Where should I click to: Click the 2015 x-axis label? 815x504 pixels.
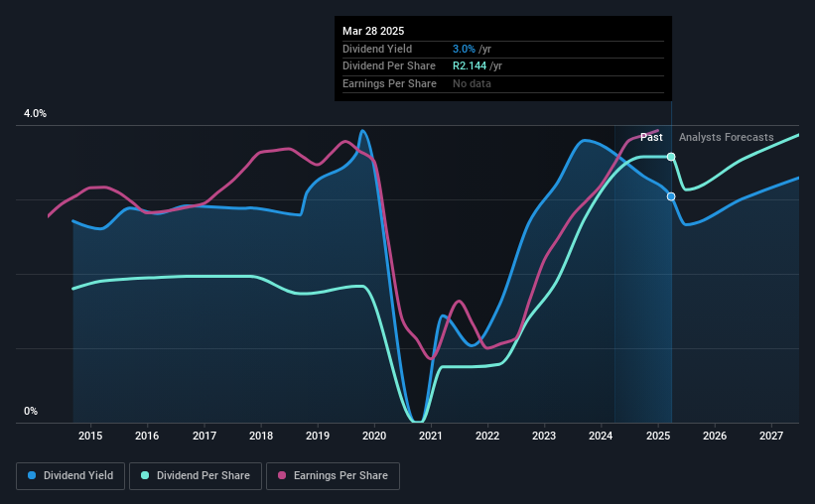pyautogui.click(x=90, y=436)
